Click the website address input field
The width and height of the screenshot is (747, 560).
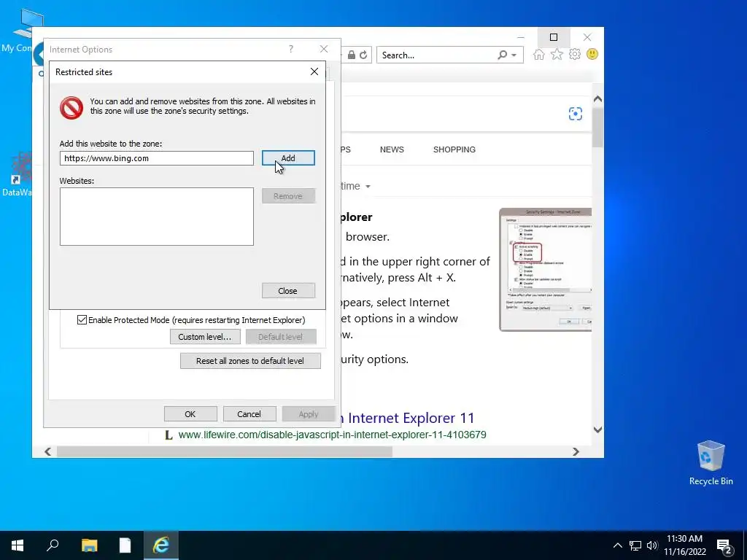click(x=157, y=158)
